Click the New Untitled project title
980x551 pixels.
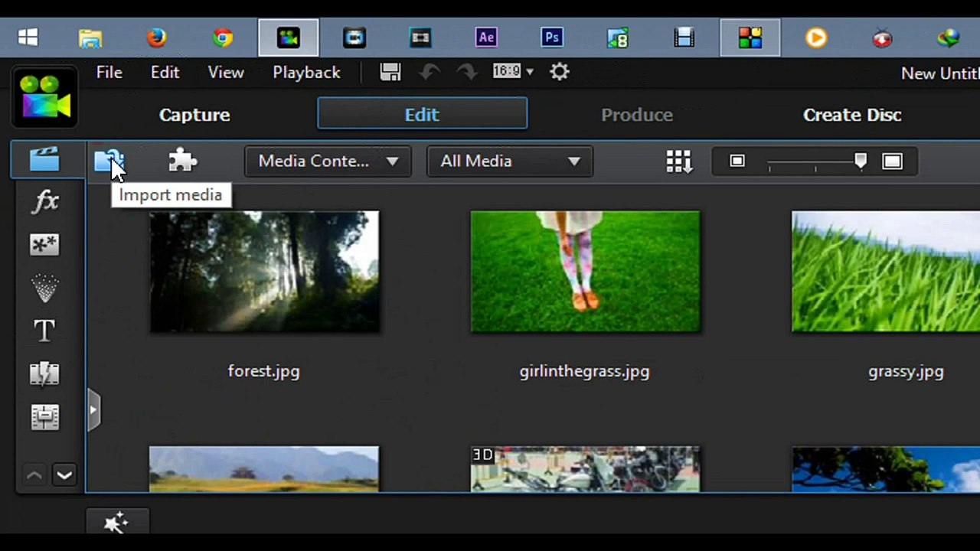pyautogui.click(x=940, y=73)
